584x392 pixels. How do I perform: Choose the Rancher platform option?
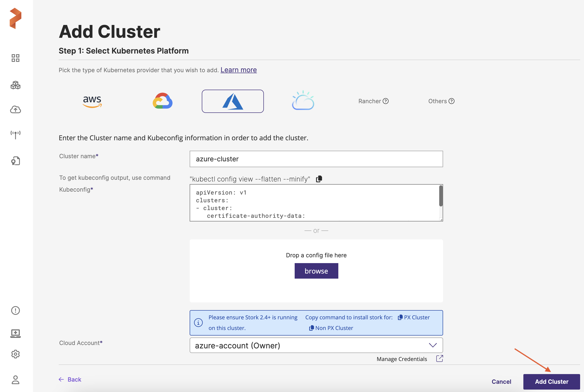(373, 101)
